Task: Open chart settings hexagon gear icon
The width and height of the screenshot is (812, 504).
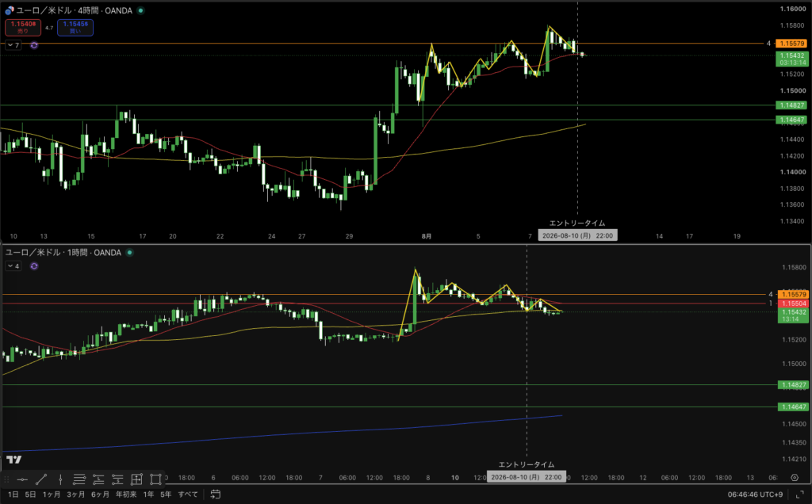Action: [795, 478]
